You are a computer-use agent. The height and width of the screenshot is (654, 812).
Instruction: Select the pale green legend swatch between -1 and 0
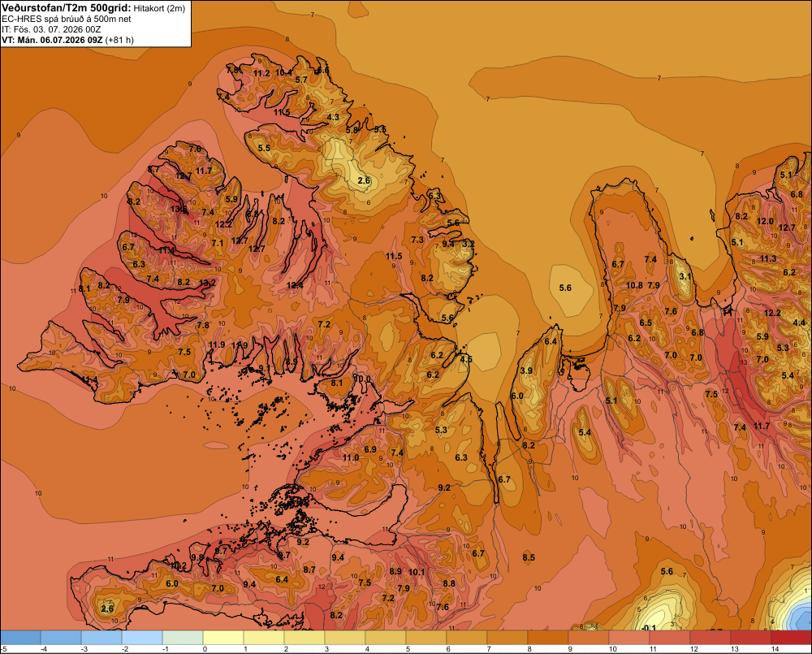(x=182, y=638)
